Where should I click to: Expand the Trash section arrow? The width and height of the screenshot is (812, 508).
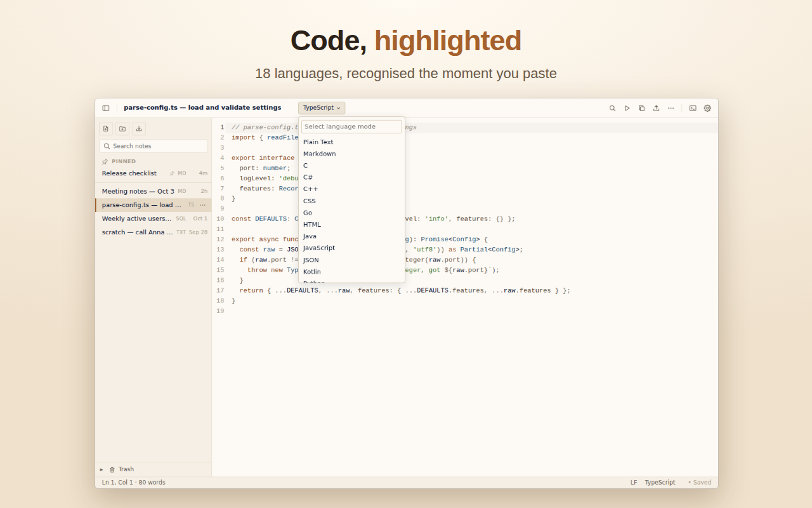point(101,470)
